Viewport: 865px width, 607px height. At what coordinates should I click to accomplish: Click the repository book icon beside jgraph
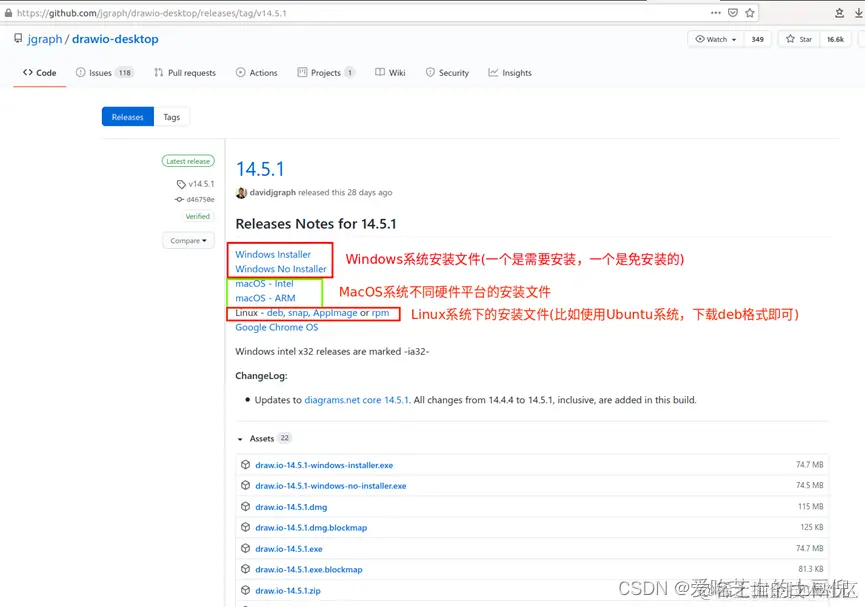coord(18,39)
